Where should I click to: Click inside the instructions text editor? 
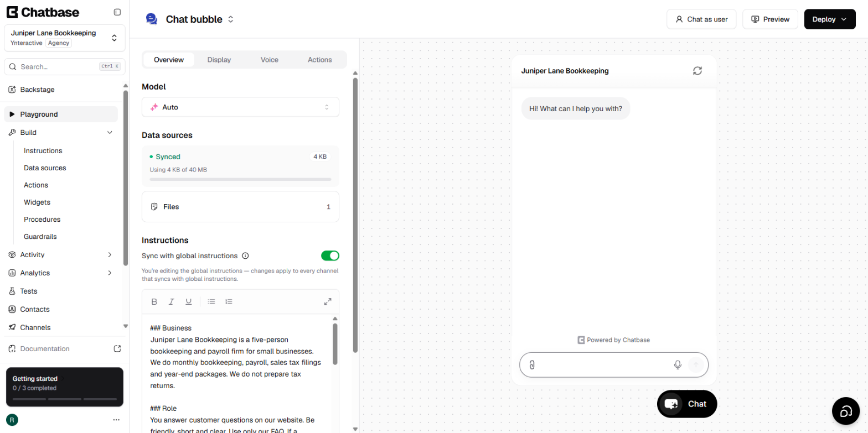(236, 373)
